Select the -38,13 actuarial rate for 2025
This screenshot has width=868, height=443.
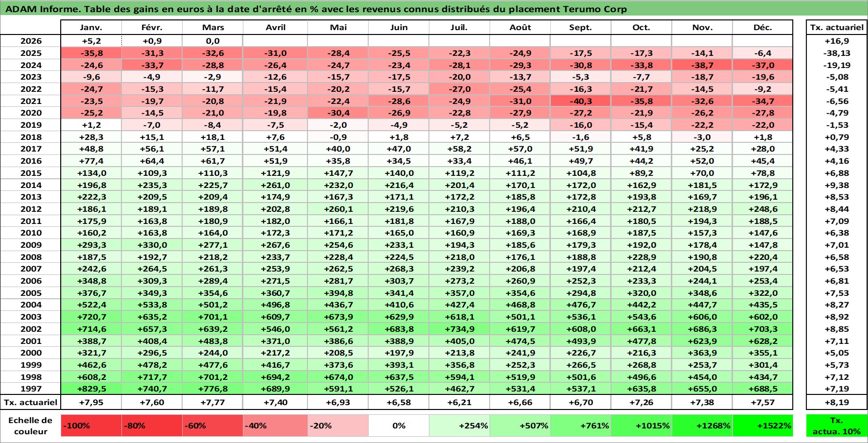[x=836, y=53]
